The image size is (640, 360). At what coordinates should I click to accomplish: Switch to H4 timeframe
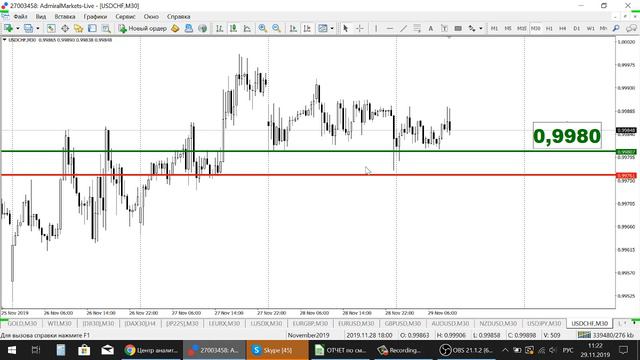tap(562, 28)
